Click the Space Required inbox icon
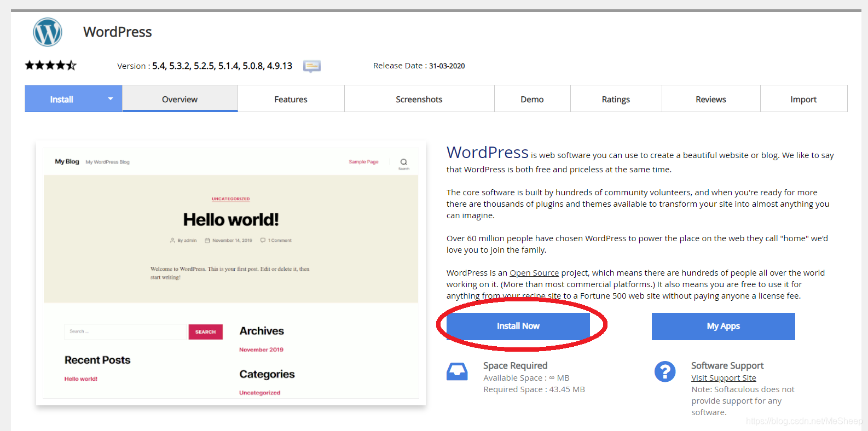Screen dimensions: 868x431 [x=457, y=371]
